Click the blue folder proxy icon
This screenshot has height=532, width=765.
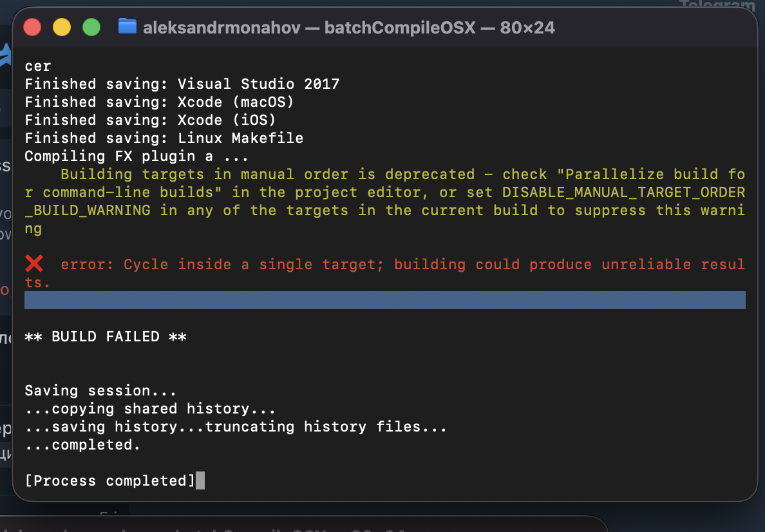[x=127, y=27]
